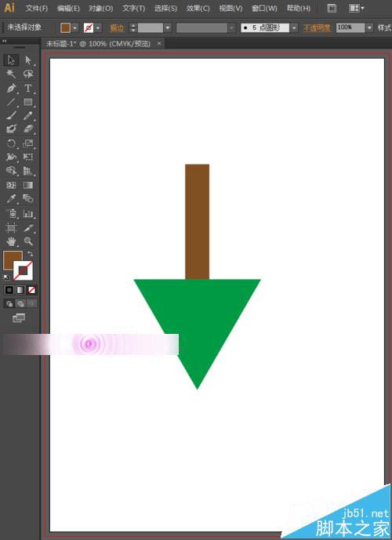Enable Draw Behind mode
This screenshot has height=540, width=392.
pos(20,304)
